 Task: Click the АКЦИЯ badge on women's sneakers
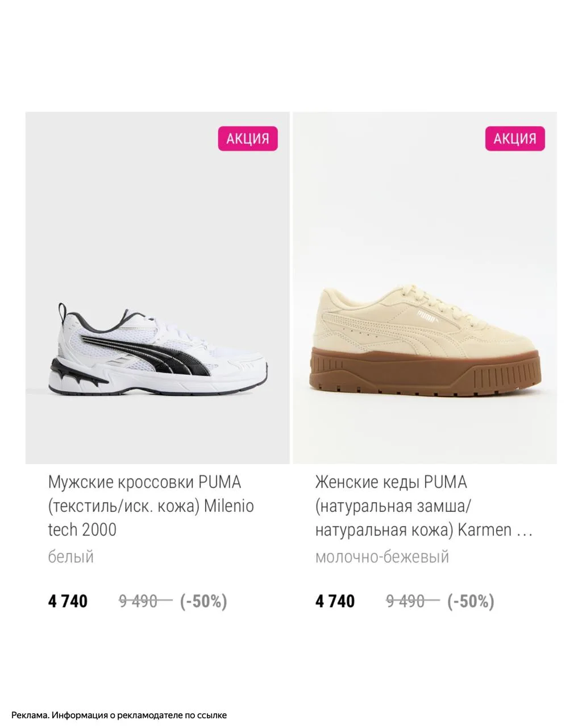pos(515,138)
